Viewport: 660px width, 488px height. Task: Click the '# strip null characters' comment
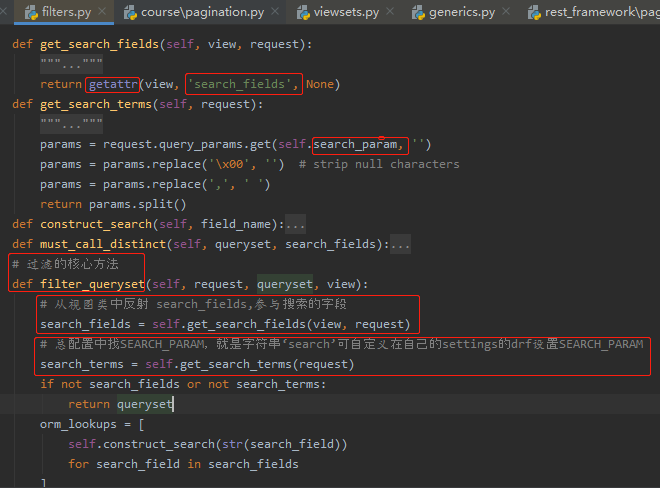click(379, 164)
